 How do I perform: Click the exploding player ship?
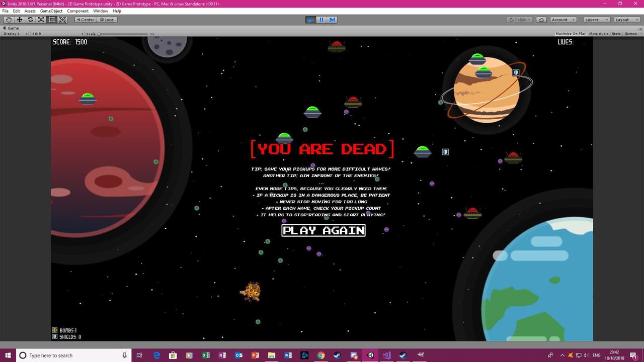pos(251,291)
